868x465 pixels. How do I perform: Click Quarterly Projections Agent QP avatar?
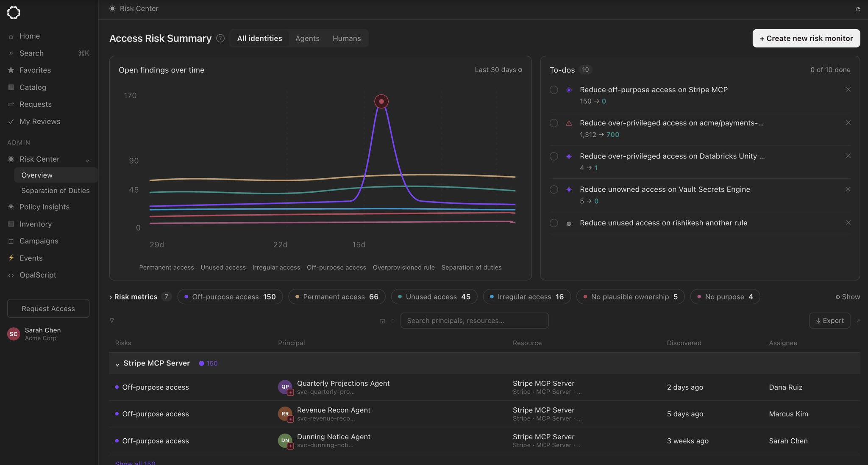tap(285, 387)
